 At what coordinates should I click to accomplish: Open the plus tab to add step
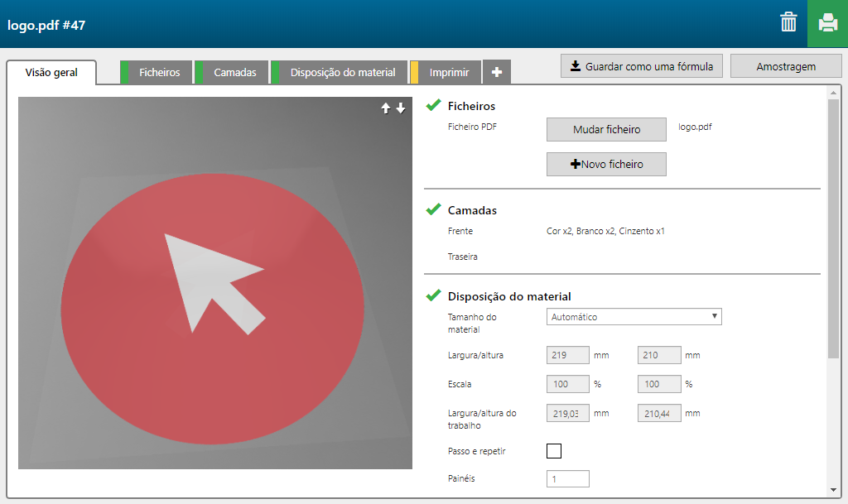(497, 73)
